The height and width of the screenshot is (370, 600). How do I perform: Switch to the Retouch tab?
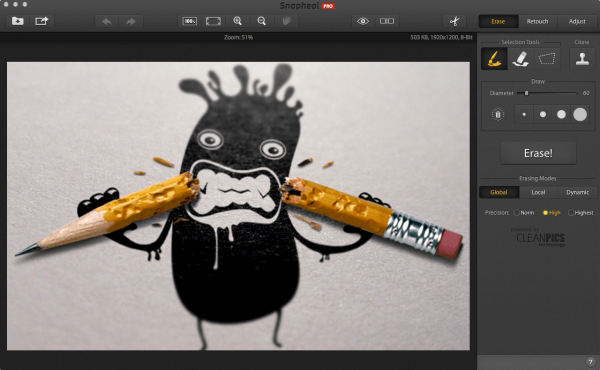click(537, 21)
